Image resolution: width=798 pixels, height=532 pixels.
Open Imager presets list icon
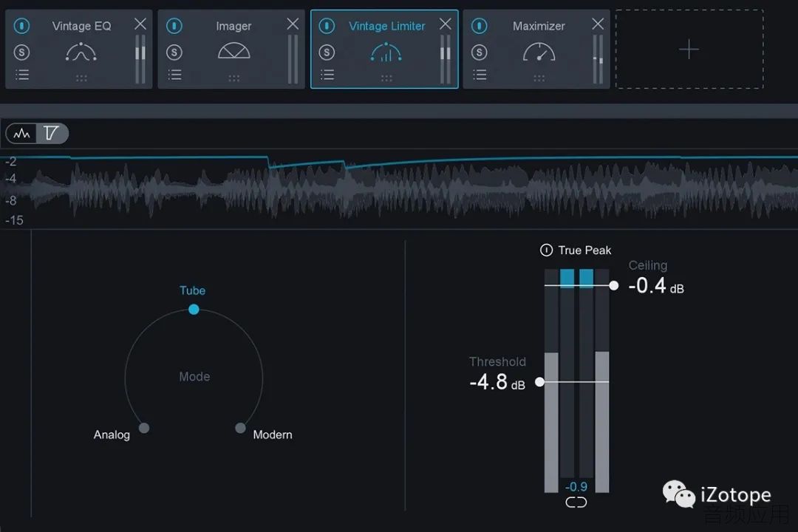point(174,75)
